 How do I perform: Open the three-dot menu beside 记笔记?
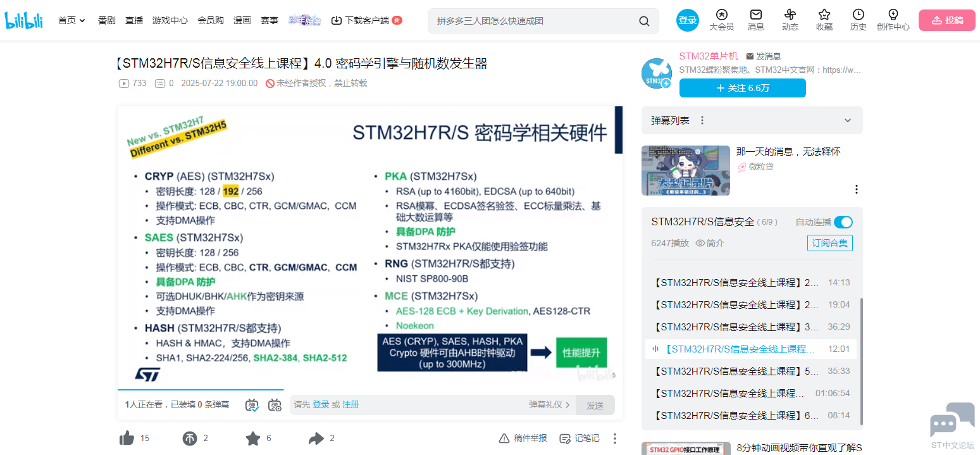(x=614, y=438)
